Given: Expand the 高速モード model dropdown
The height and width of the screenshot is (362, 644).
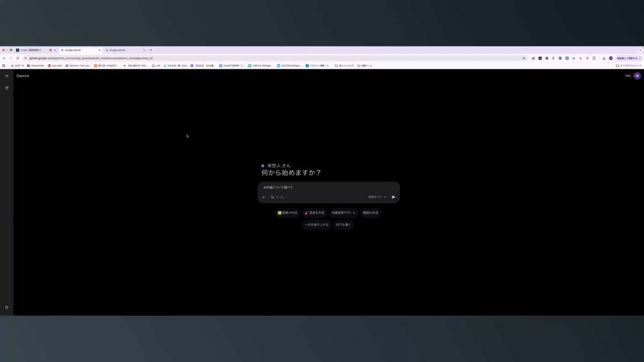Looking at the screenshot, I should coord(377,197).
